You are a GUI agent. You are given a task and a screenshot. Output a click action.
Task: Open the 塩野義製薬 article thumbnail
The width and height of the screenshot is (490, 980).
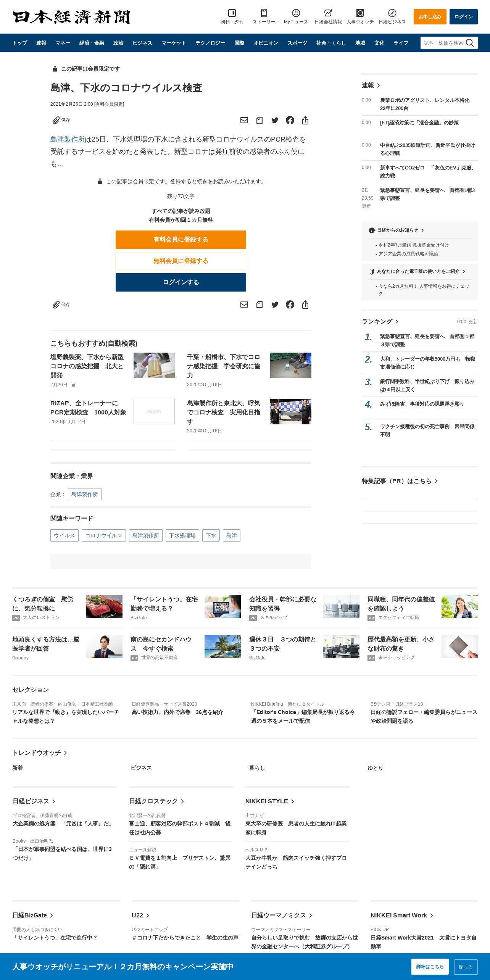point(154,365)
